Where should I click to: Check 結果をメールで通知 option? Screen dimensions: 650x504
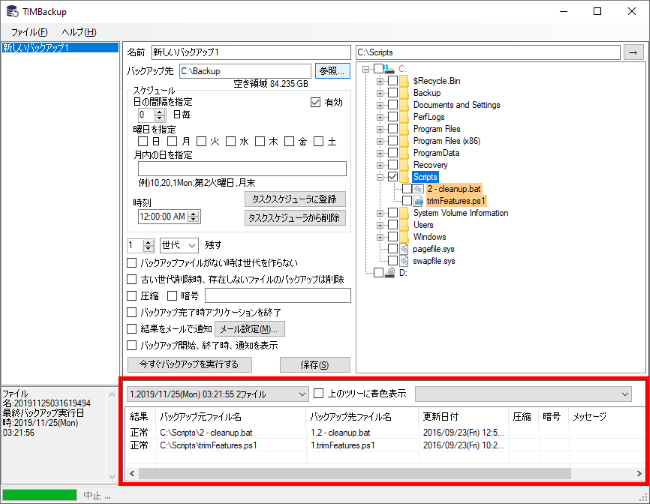coord(132,329)
